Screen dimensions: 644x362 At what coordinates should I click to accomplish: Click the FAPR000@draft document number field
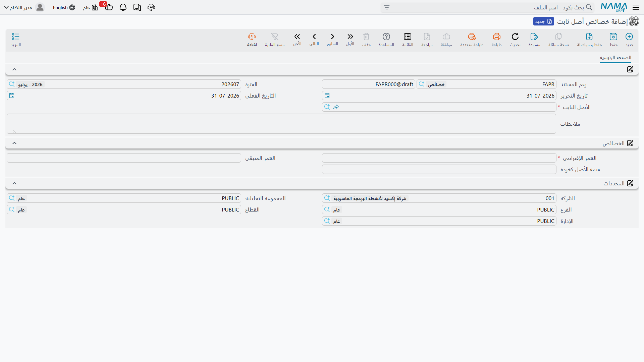pyautogui.click(x=369, y=84)
